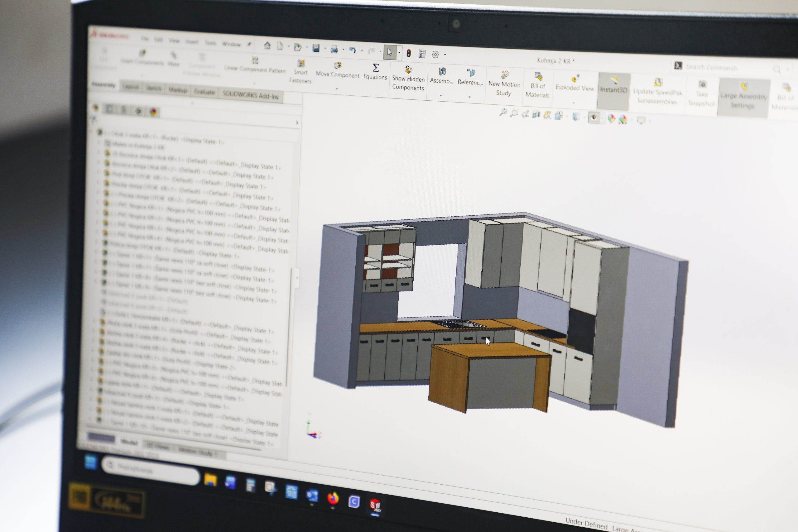Open the Options gear dropdown arrow

pos(445,55)
